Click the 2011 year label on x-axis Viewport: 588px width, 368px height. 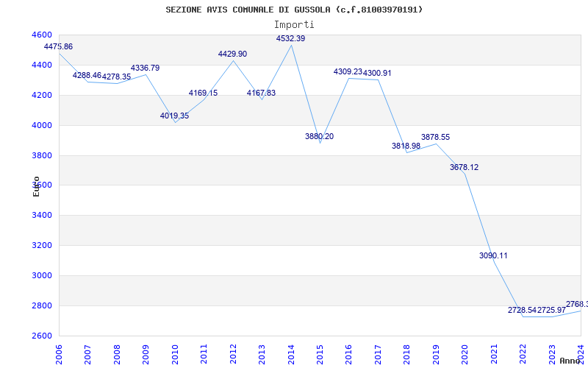tap(204, 355)
